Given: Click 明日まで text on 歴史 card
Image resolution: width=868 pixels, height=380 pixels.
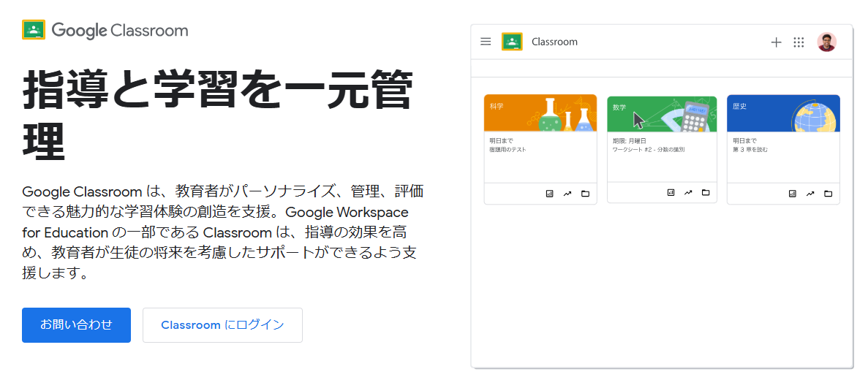Looking at the screenshot, I should (x=744, y=141).
